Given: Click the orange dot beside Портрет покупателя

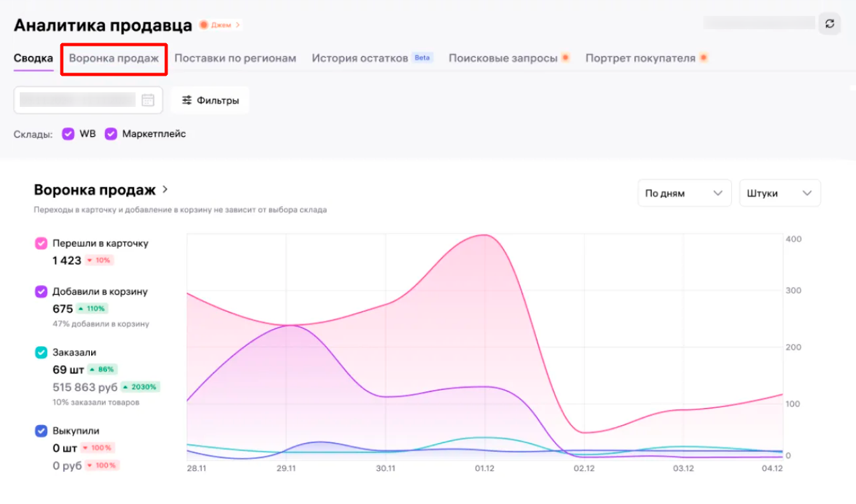Looking at the screenshot, I should point(704,58).
